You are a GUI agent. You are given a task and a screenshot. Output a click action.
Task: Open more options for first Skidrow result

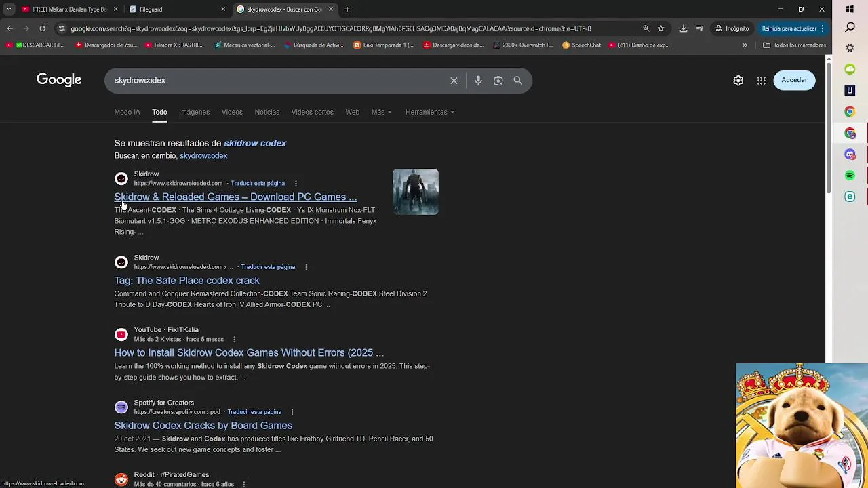(296, 184)
